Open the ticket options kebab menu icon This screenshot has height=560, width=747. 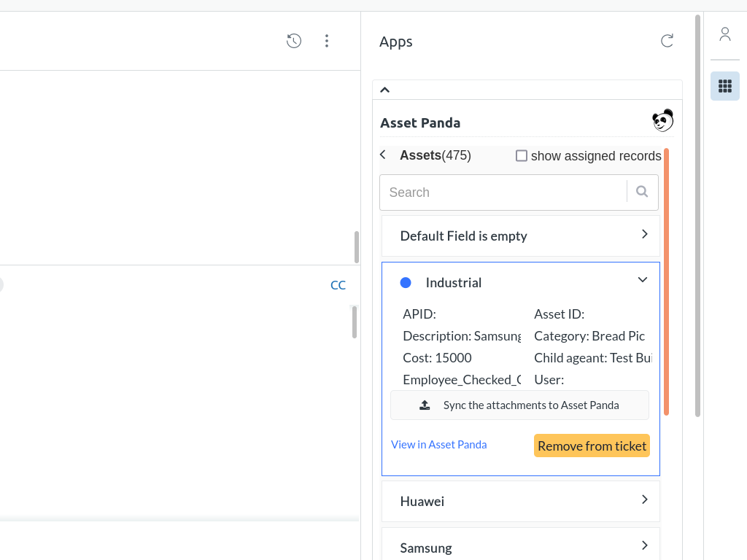327,41
